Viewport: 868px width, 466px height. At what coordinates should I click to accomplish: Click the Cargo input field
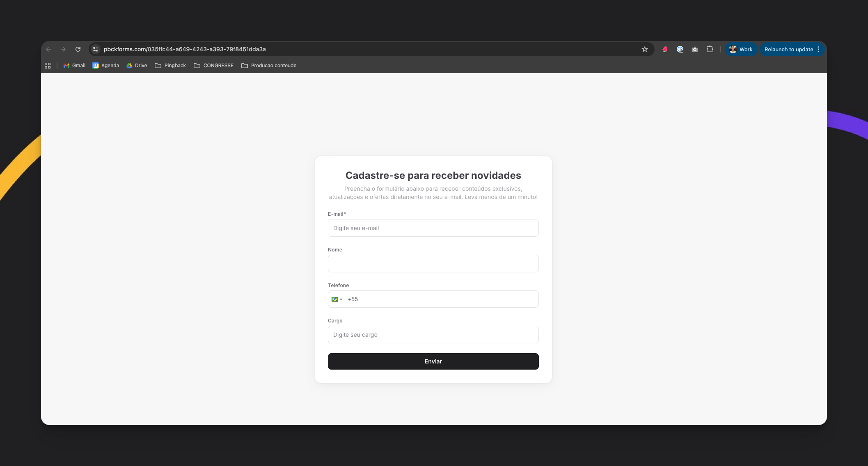[433, 335]
